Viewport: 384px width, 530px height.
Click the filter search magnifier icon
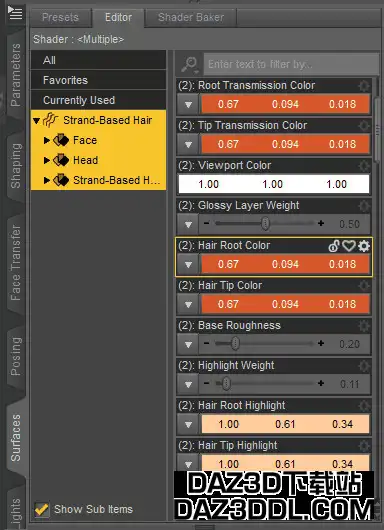point(189,65)
